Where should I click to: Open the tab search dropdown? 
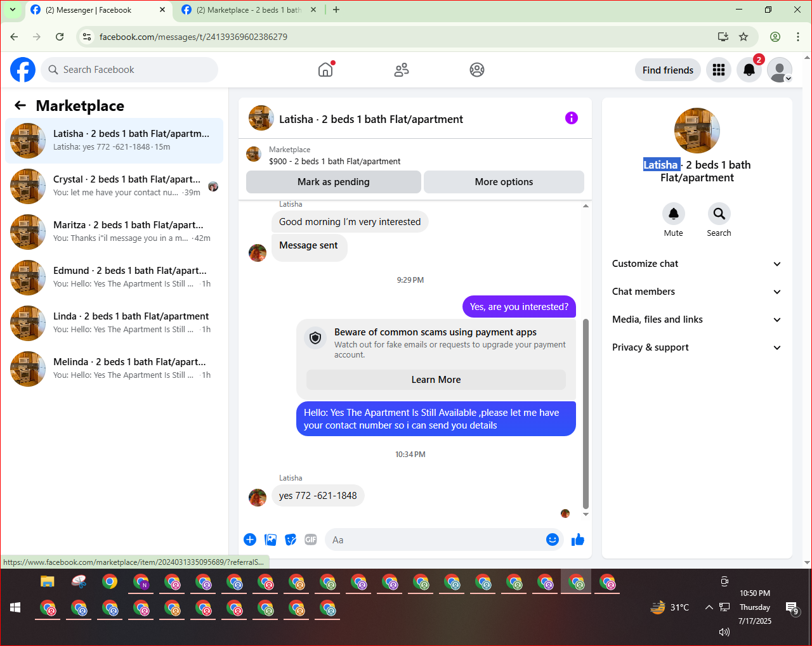point(12,10)
